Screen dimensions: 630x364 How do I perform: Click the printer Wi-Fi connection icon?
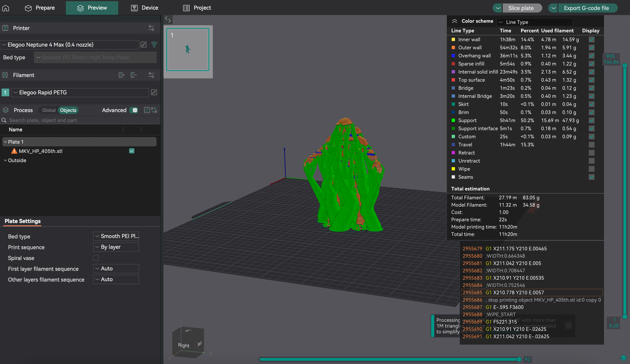pyautogui.click(x=154, y=44)
